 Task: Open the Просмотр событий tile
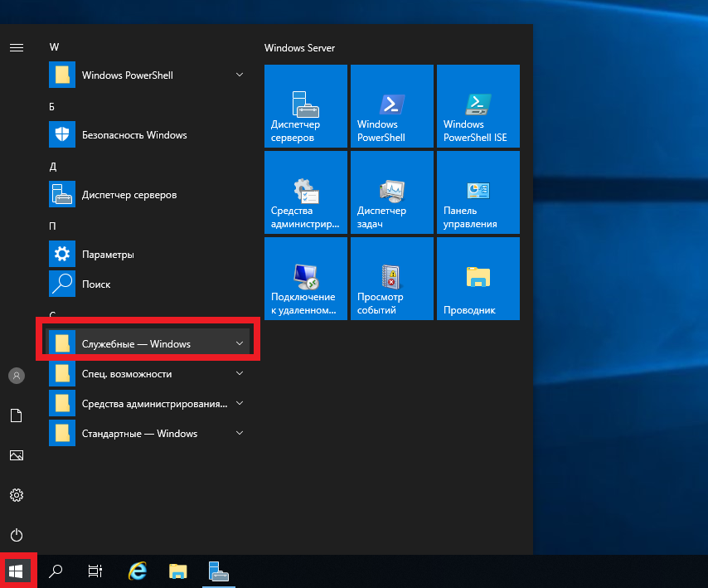(392, 279)
